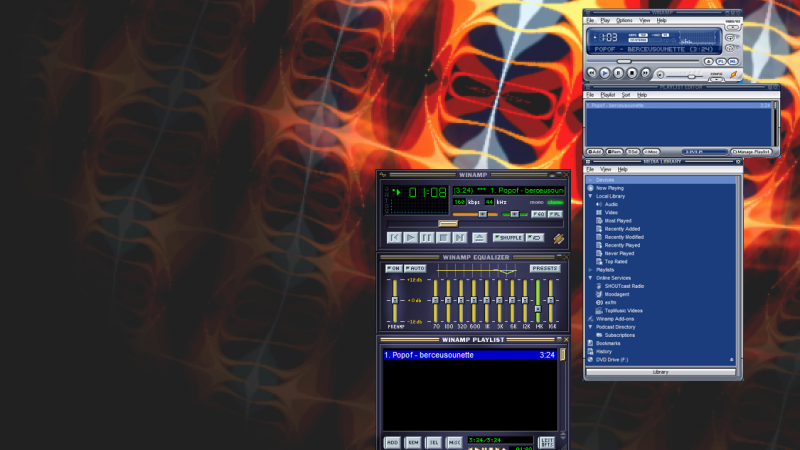Select SHOUTcast Radio icon in Media Library
800x450 pixels.
(599, 286)
